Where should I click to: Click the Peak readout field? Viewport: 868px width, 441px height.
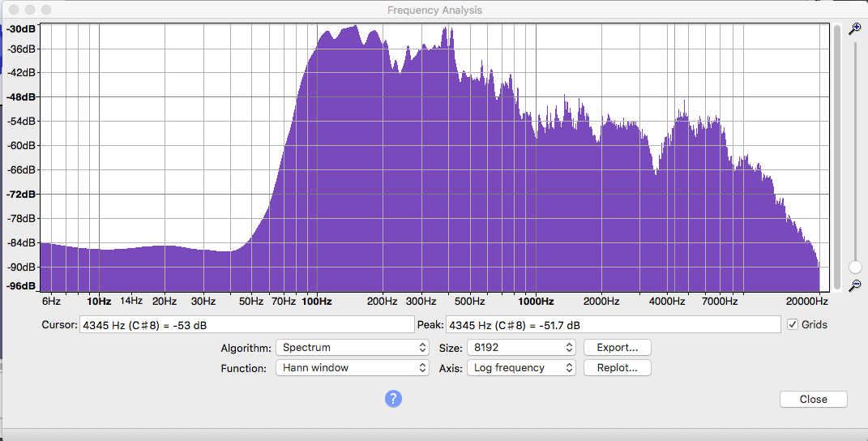point(614,324)
